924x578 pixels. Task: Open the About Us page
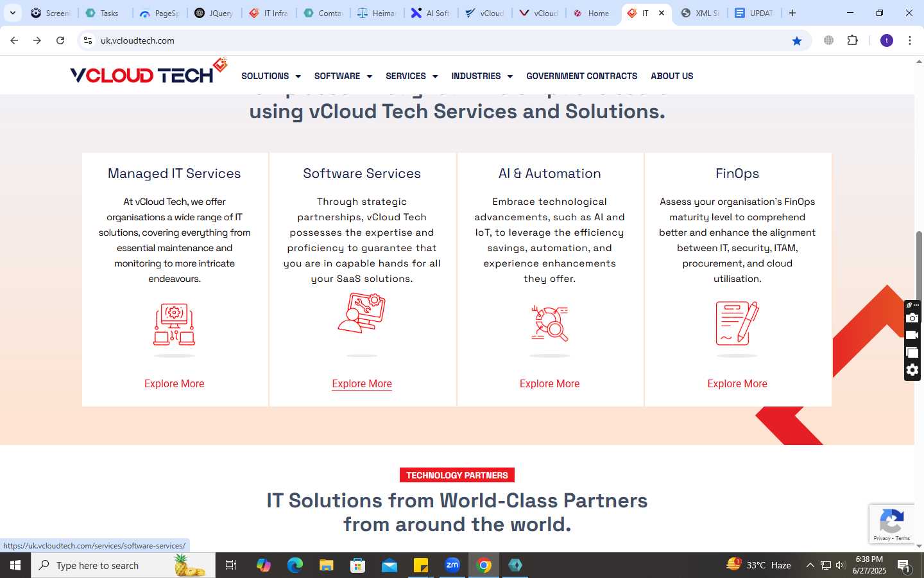(672, 76)
